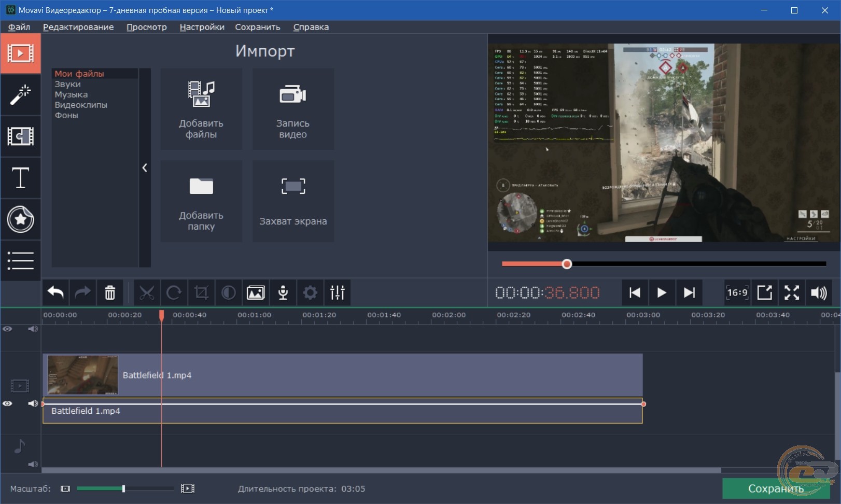Click the horizontal timeline scrollbar
Screen dimensions: 841x504
[x=381, y=471]
